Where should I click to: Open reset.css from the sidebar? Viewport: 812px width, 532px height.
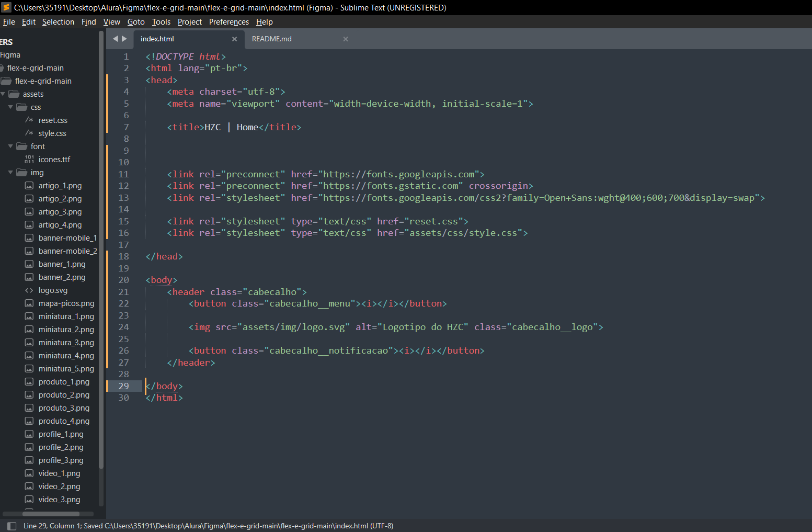point(53,120)
